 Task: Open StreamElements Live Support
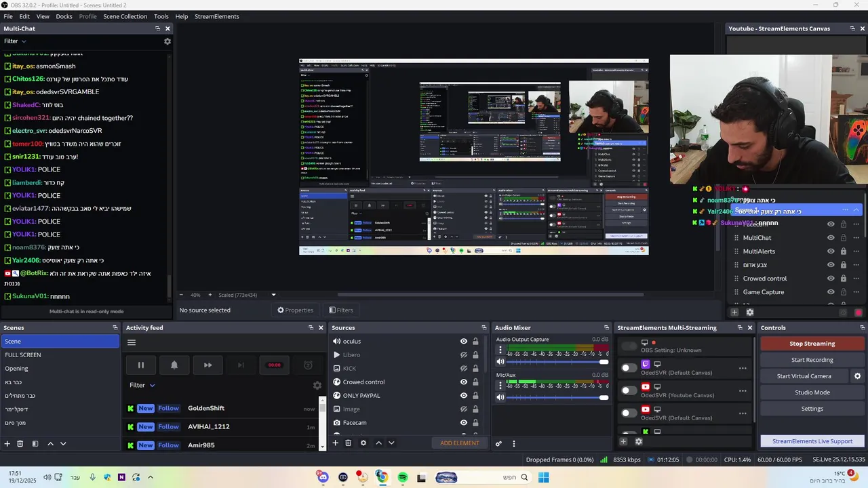click(812, 441)
